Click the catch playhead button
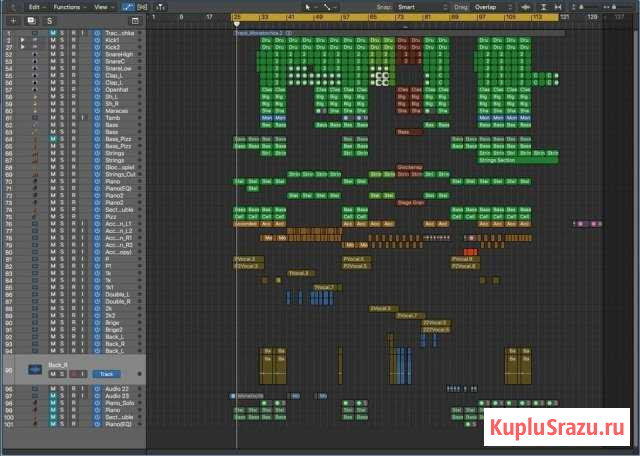 point(160,7)
